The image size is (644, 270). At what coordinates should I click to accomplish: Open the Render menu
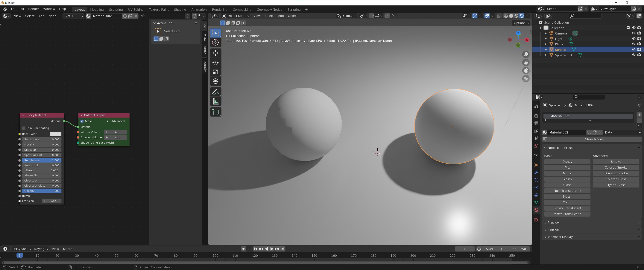click(x=34, y=9)
